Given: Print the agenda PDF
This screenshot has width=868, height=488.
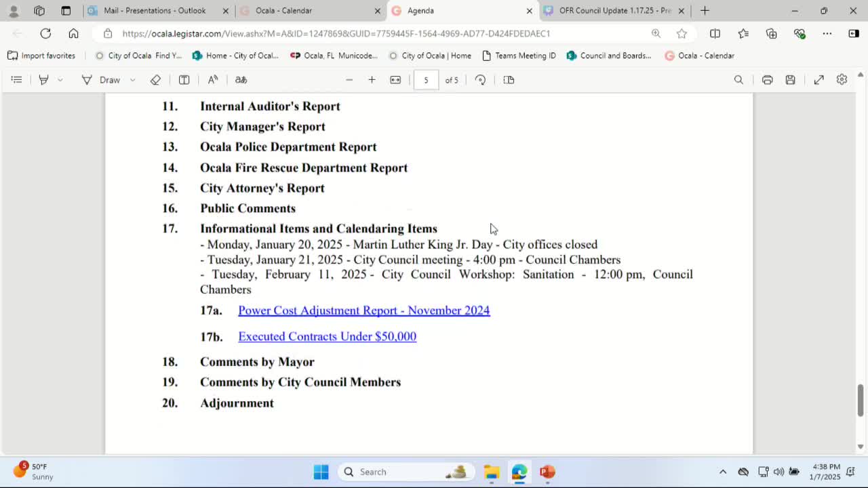Looking at the screenshot, I should point(767,79).
